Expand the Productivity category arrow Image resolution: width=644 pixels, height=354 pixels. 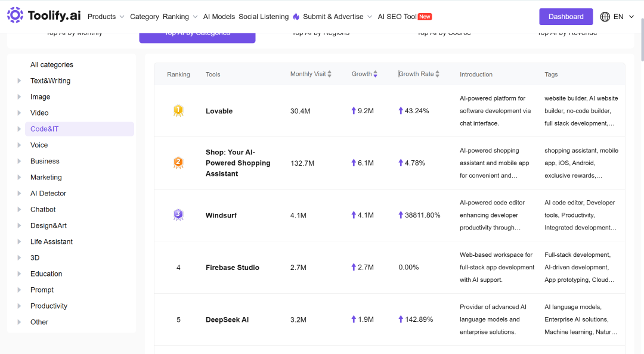(19, 306)
